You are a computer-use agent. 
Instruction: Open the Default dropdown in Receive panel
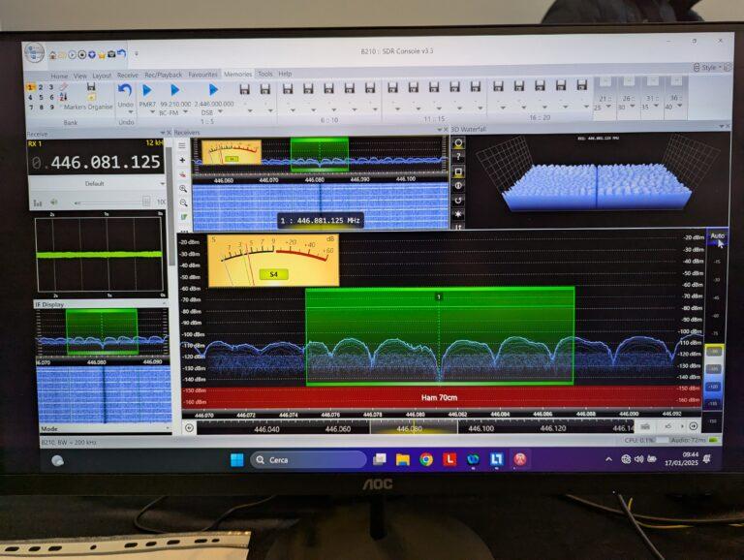pyautogui.click(x=96, y=184)
